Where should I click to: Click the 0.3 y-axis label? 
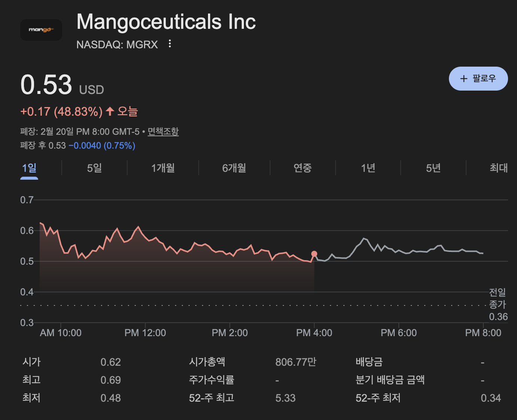tap(27, 322)
